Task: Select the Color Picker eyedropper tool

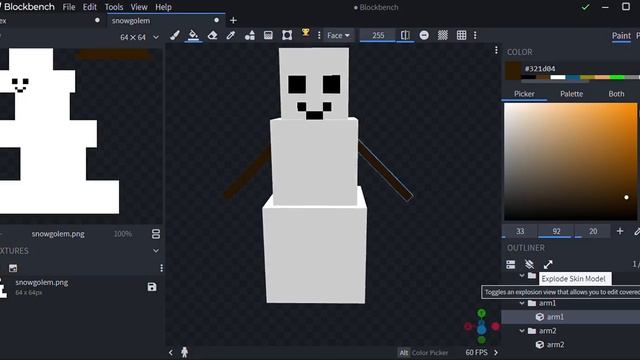Action: tap(231, 35)
